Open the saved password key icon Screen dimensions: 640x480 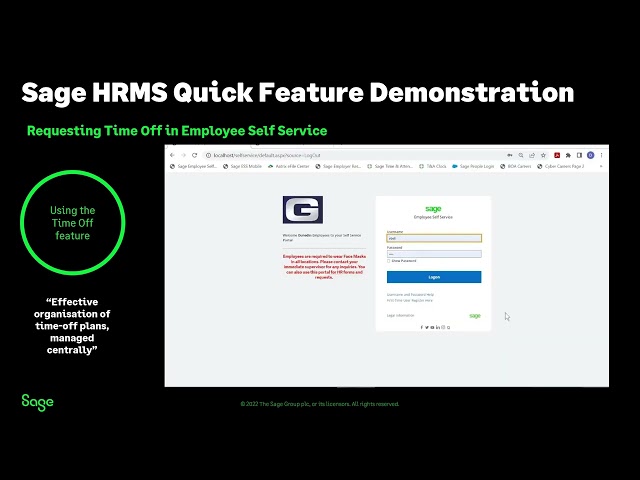510,156
